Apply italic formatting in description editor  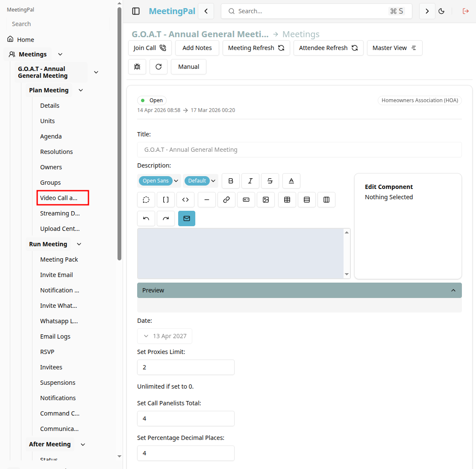250,181
